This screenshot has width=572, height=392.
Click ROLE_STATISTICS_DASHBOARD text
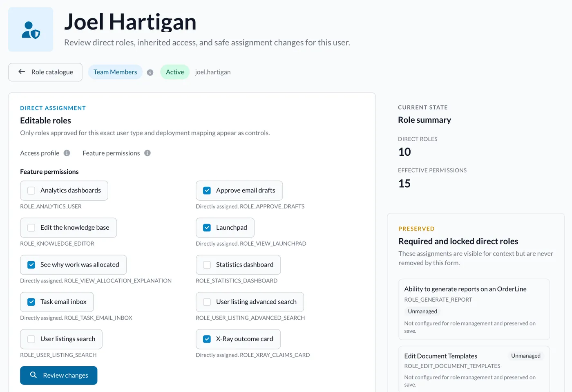tap(237, 281)
